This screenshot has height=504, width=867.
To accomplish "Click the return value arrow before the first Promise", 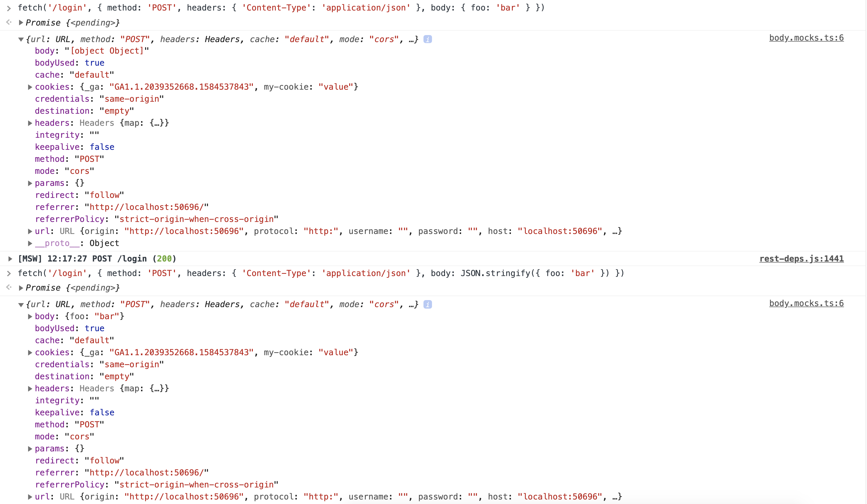I will pos(9,22).
